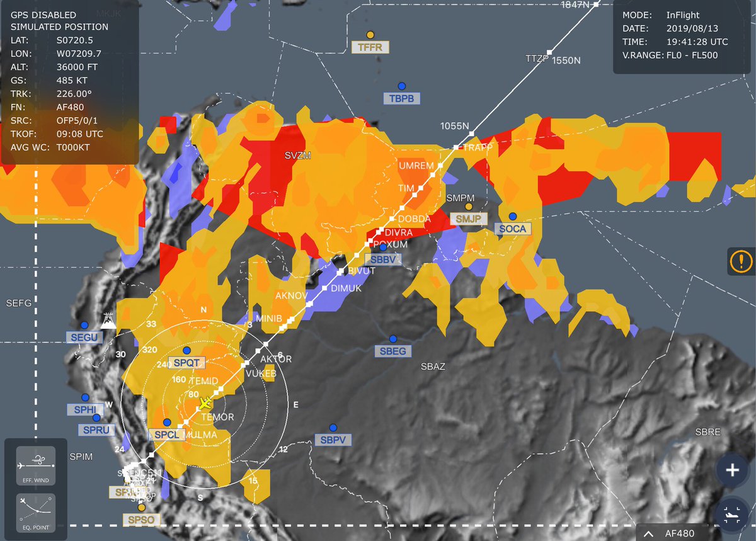The width and height of the screenshot is (756, 541).
Task: Tap the SEFG FIR label
Action: (18, 303)
